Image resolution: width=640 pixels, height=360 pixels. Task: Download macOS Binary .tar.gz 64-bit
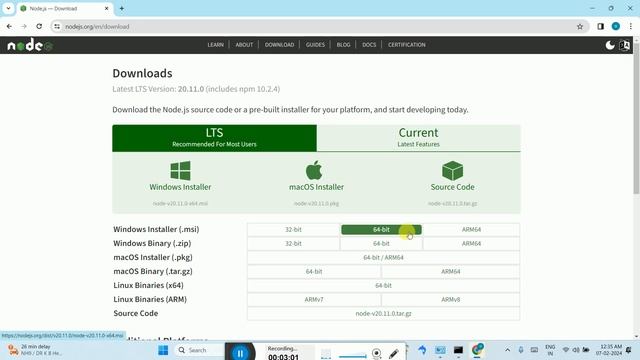[314, 271]
